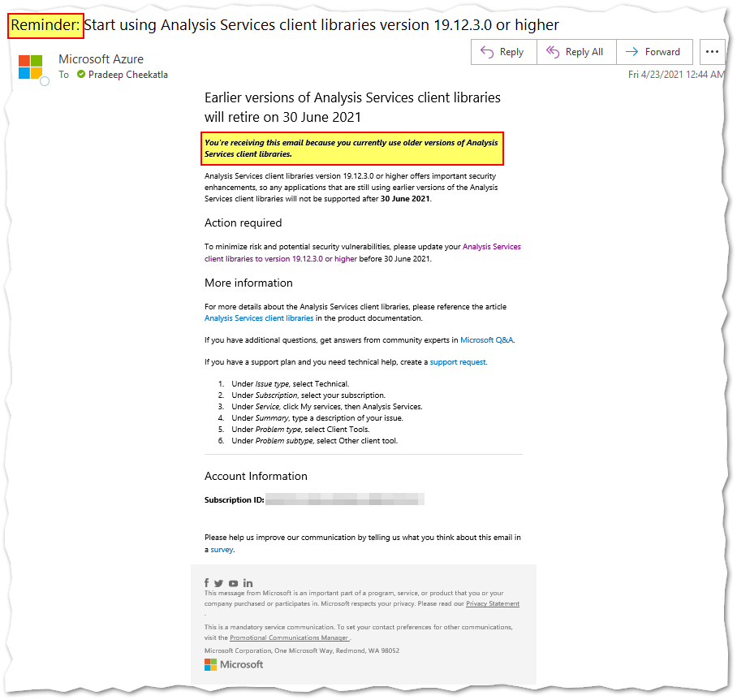Click step 'Under Problem subtype, select Other client tool'

pyautogui.click(x=314, y=441)
